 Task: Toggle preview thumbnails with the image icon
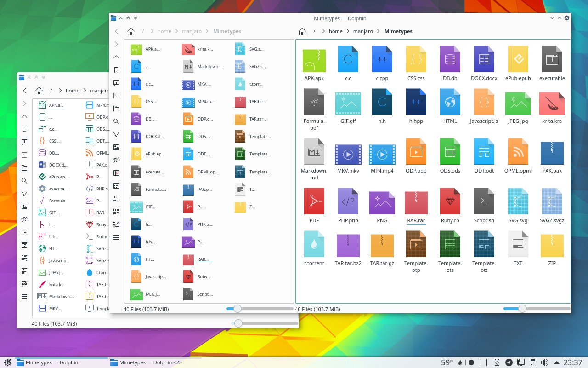116,148
